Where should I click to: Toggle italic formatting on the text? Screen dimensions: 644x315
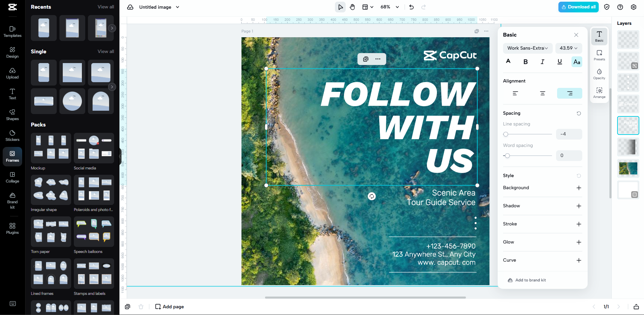tap(542, 62)
